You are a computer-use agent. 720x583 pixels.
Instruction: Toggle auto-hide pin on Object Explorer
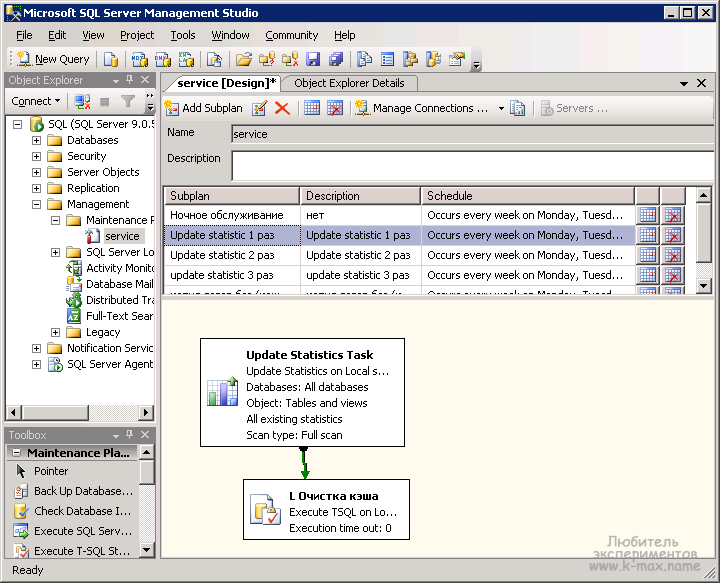pos(130,80)
